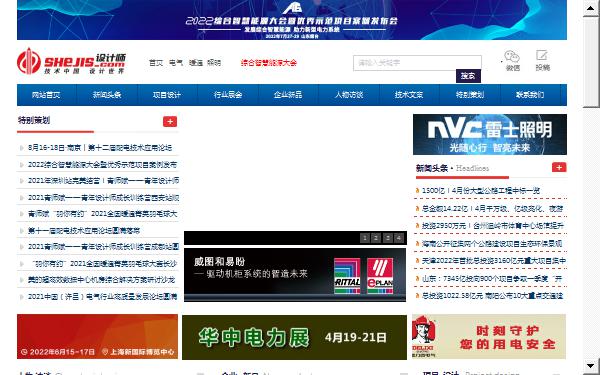The width and height of the screenshot is (600, 375).
Task: Open 技术文库 in blue navigation bar
Action: (409, 95)
